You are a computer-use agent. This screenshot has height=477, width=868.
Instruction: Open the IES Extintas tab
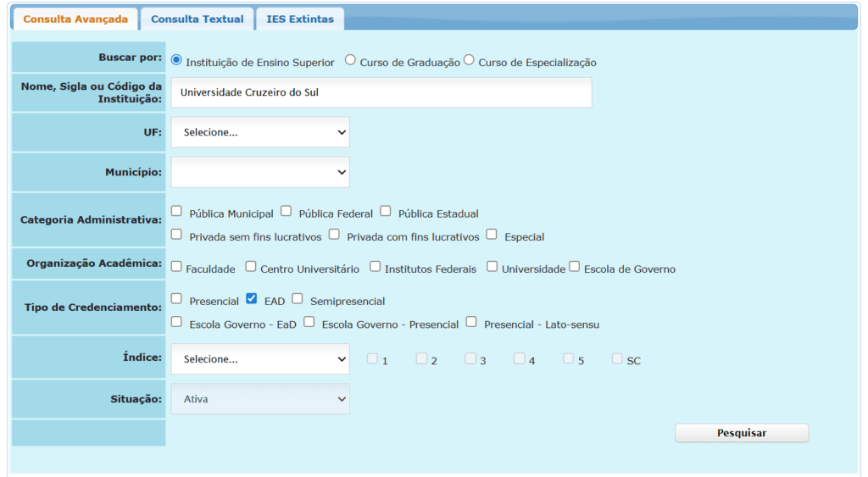click(x=299, y=19)
